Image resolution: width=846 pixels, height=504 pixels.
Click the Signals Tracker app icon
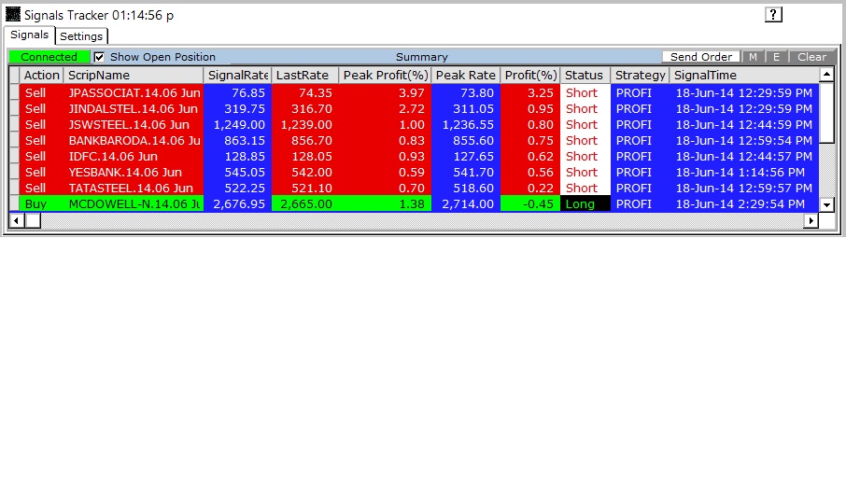click(x=12, y=15)
